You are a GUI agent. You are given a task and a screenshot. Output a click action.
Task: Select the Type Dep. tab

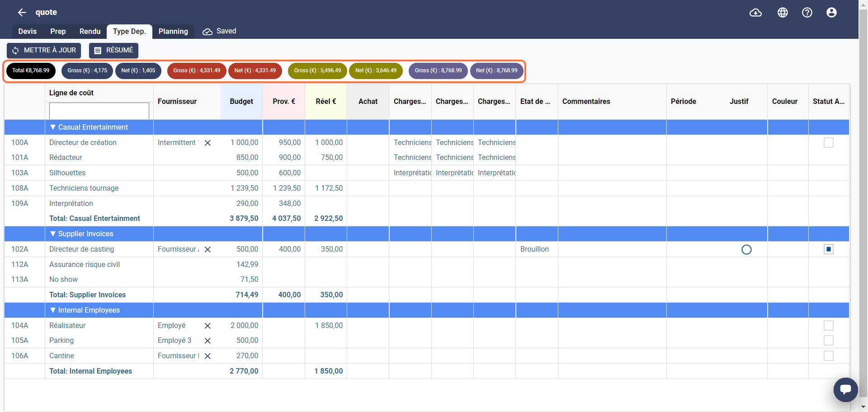point(129,32)
